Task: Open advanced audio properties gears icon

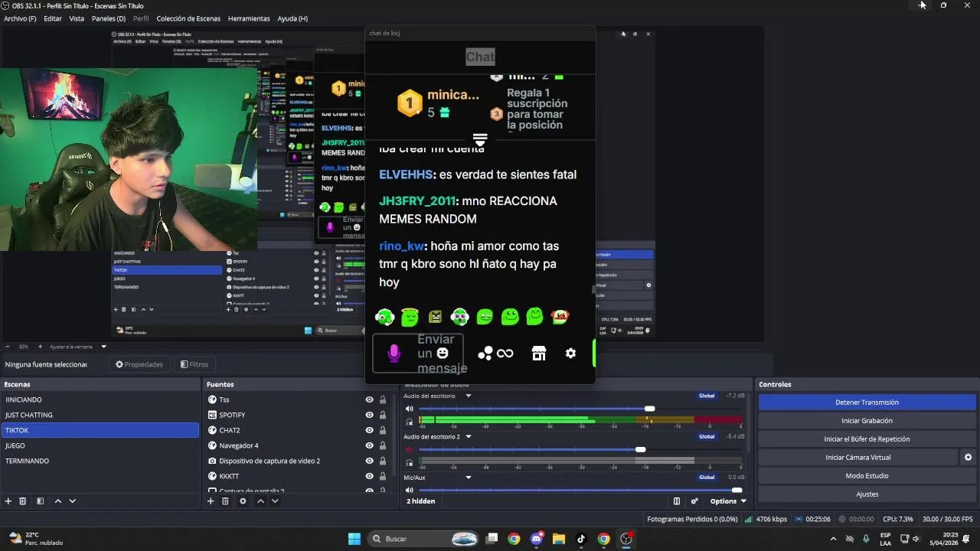Action: [x=694, y=501]
